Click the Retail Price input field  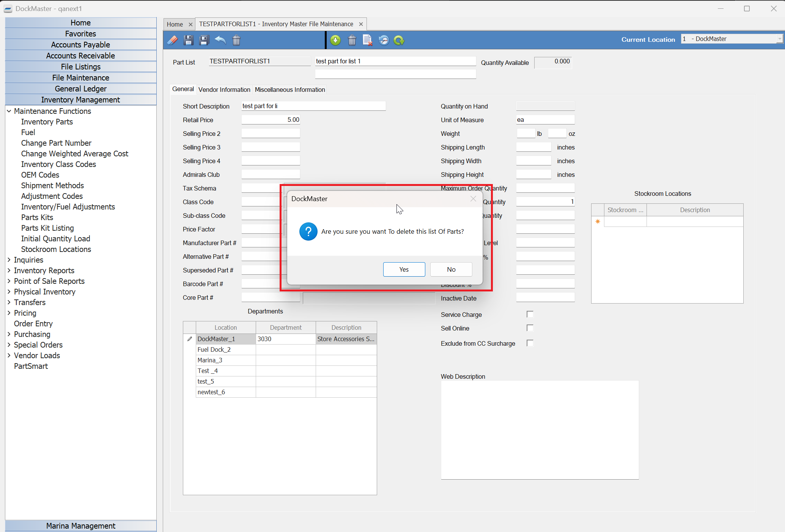tap(271, 120)
